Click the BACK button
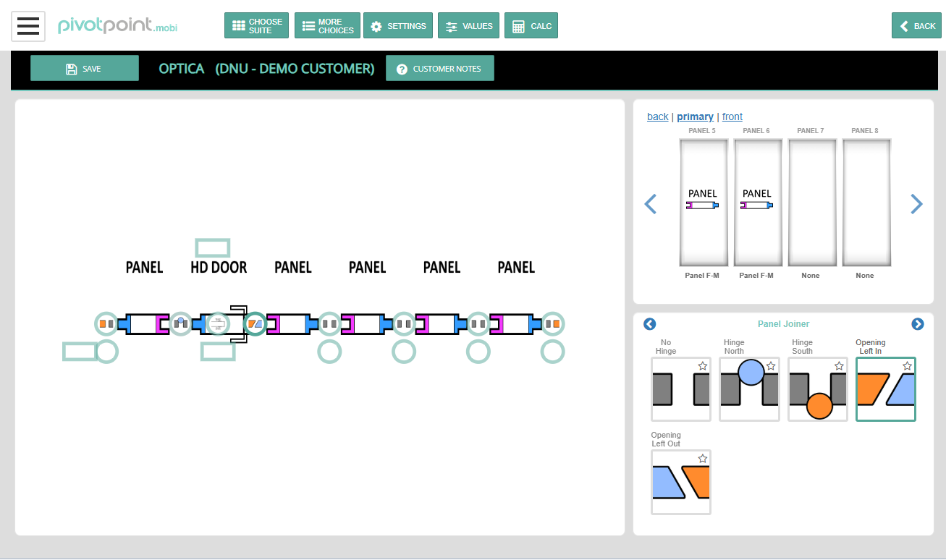The height and width of the screenshot is (560, 946). 916,25
